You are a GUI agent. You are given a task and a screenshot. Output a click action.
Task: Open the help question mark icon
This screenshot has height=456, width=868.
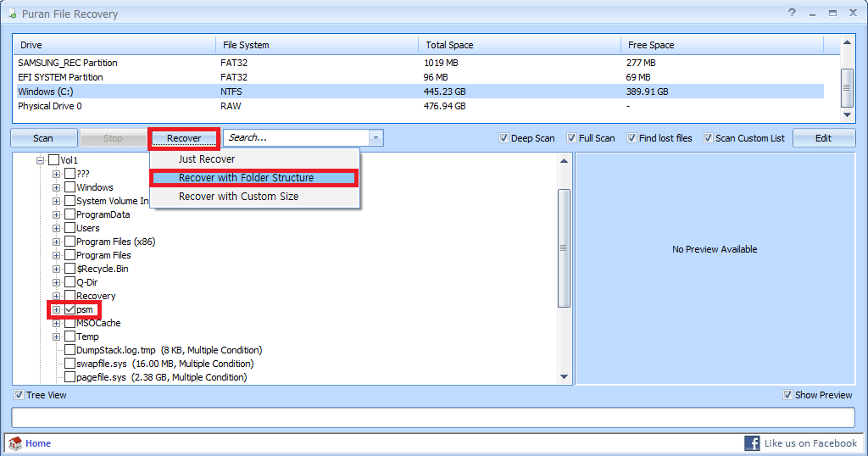pos(793,13)
